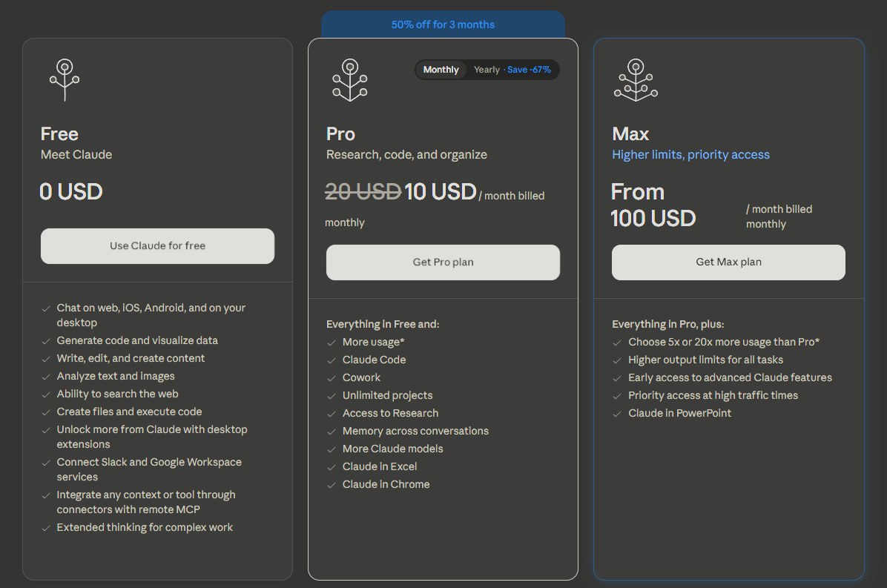Click checkmark beside Claude in PowerPoint
Screen dimensions: 887x588
pyautogui.click(x=617, y=414)
